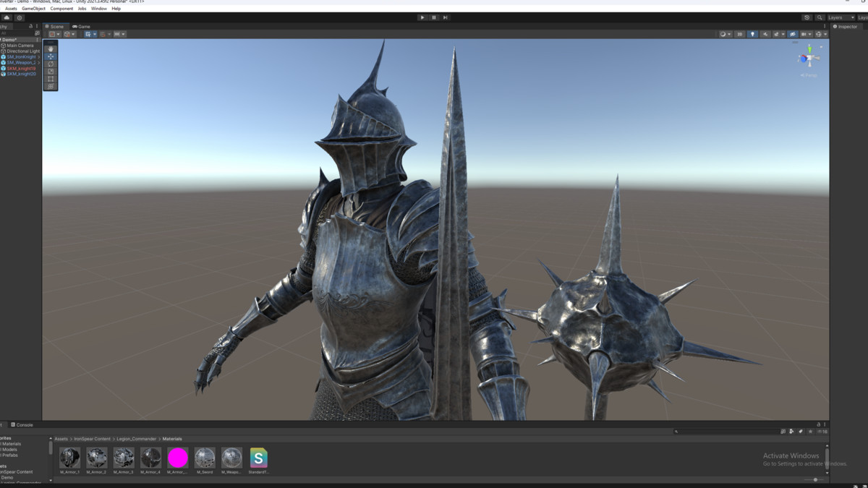Select the Hand tool in Scene view

[x=51, y=48]
